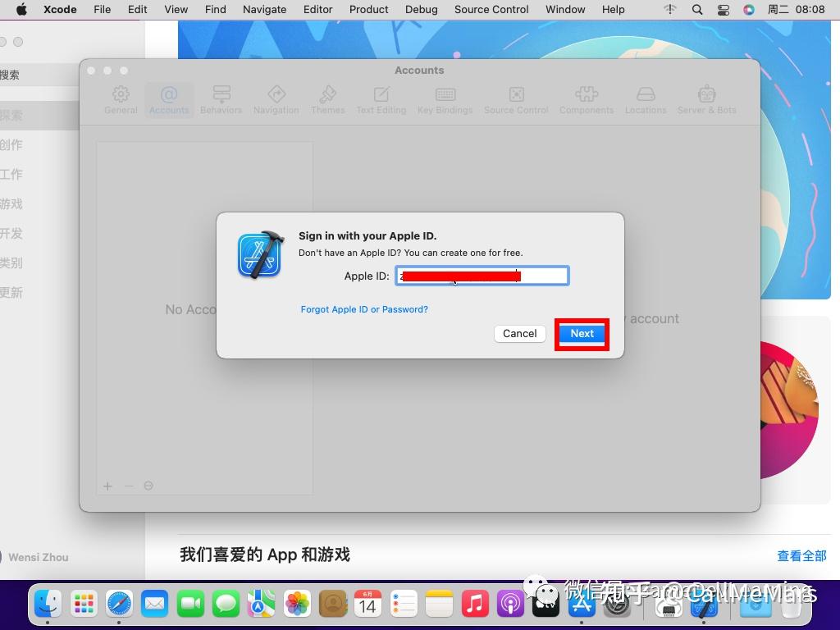Screen dimensions: 840x630
Task: Select the Accounts preferences tab
Action: tap(169, 100)
